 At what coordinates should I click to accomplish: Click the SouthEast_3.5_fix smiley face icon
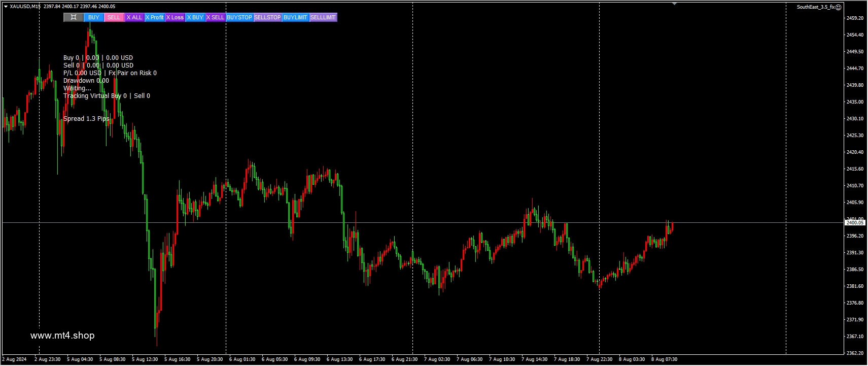point(839,7)
